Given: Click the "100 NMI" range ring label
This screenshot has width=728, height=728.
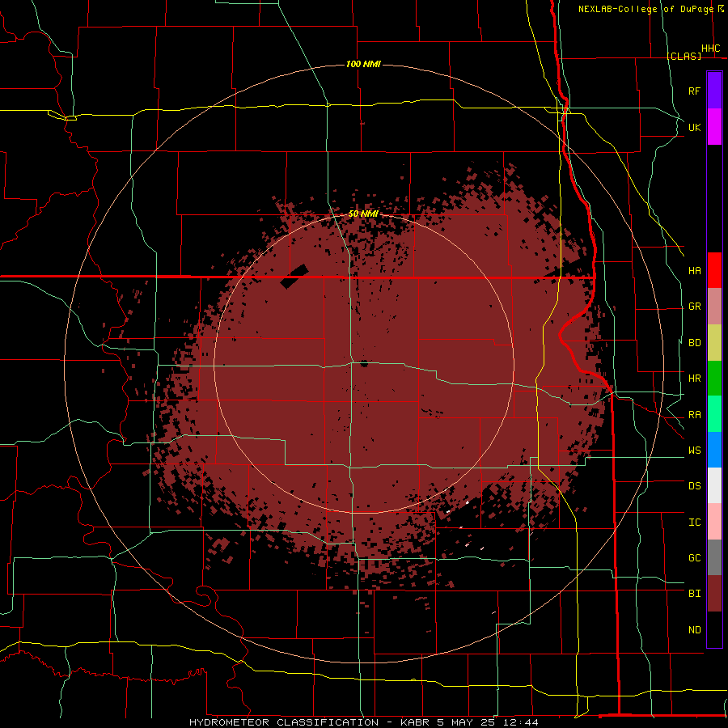Looking at the screenshot, I should pyautogui.click(x=363, y=64).
